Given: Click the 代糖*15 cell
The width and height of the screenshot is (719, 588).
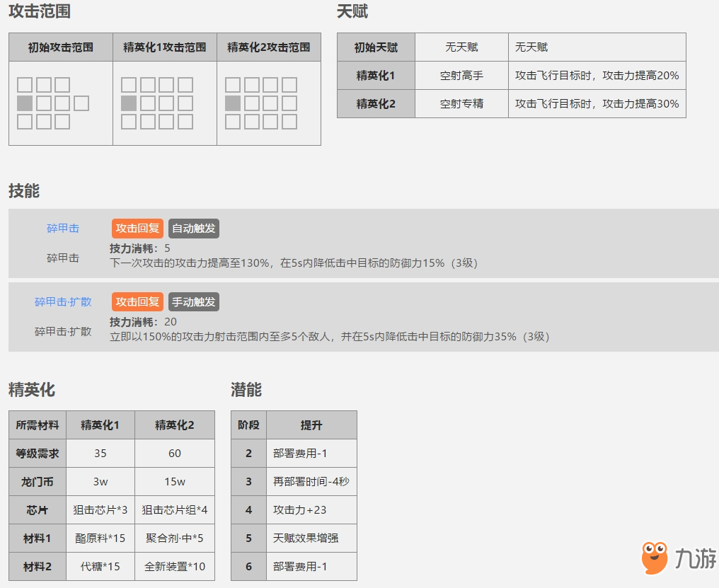Looking at the screenshot, I should [100, 567].
